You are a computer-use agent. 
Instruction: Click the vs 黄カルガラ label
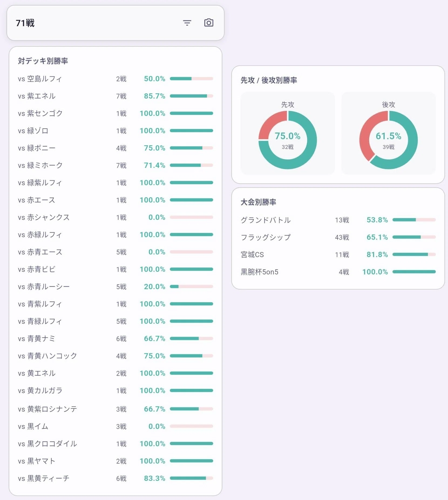pyautogui.click(x=40, y=390)
